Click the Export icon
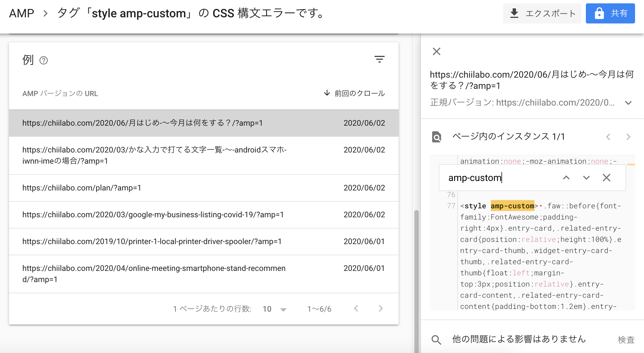The height and width of the screenshot is (353, 644). click(514, 13)
